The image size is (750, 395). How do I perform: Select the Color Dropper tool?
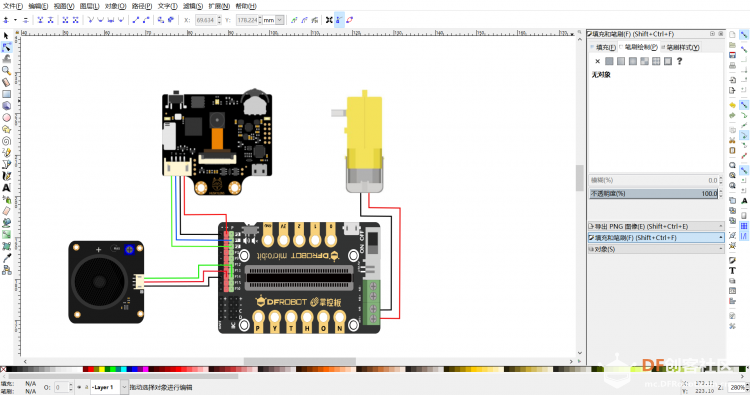(6, 258)
